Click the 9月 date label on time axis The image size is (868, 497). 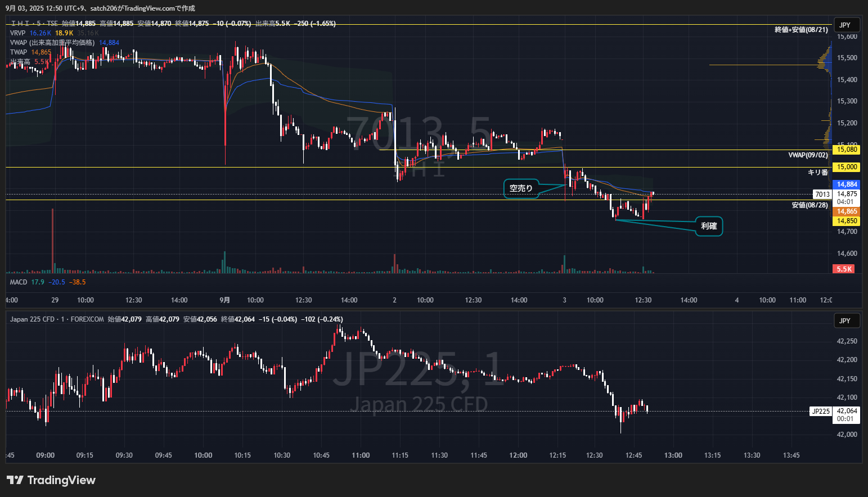point(224,300)
